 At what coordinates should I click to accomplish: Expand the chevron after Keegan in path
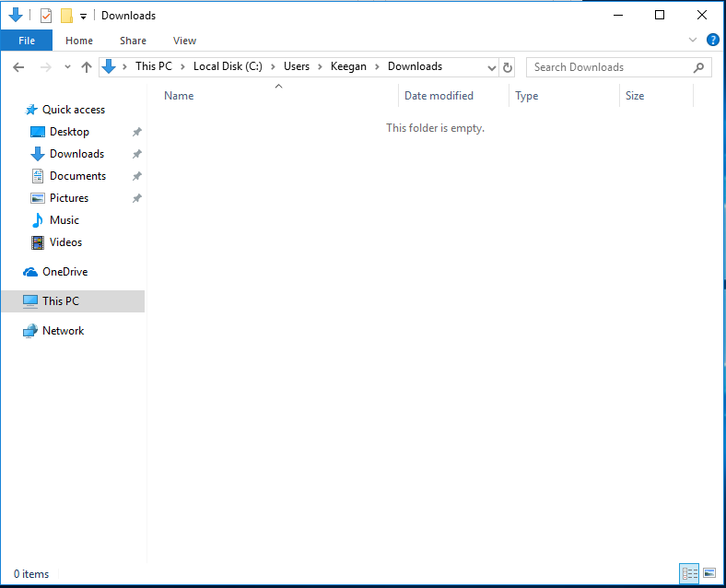coord(378,67)
